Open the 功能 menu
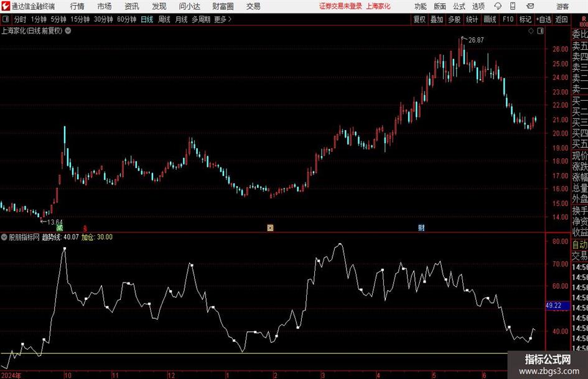 pyautogui.click(x=421, y=6)
